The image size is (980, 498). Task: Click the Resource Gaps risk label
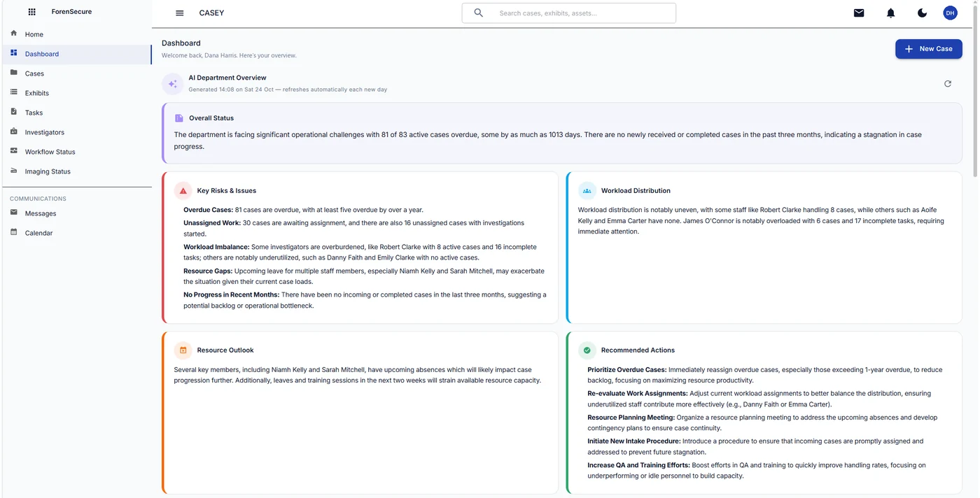(208, 271)
